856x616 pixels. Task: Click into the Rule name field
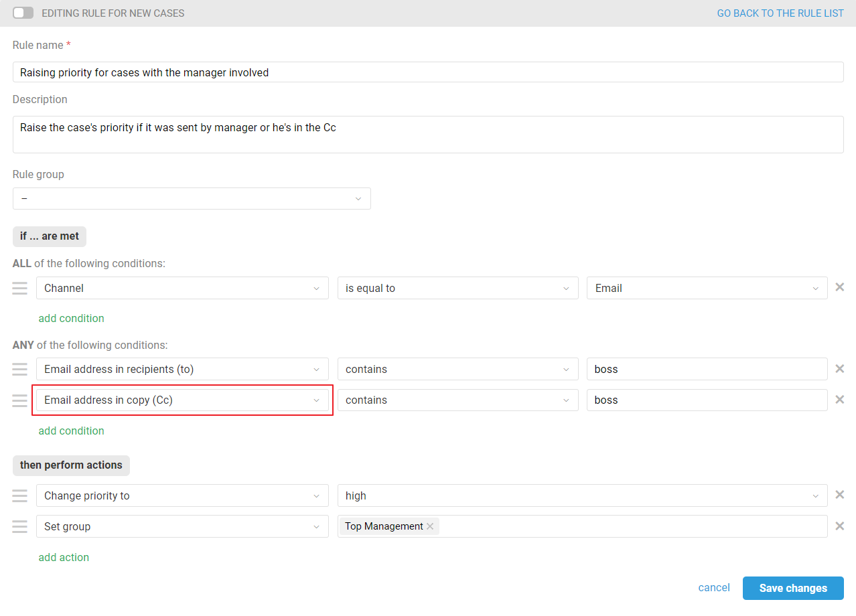click(x=428, y=72)
